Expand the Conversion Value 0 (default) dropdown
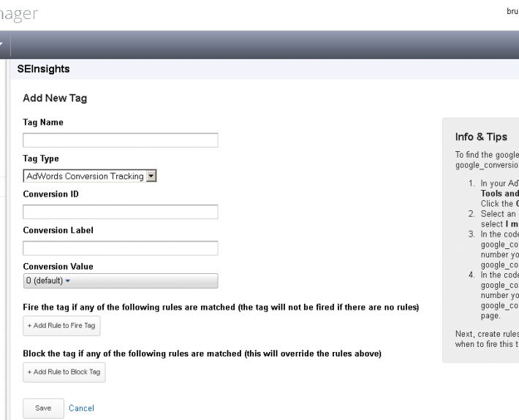This screenshot has width=519, height=420. tap(121, 281)
